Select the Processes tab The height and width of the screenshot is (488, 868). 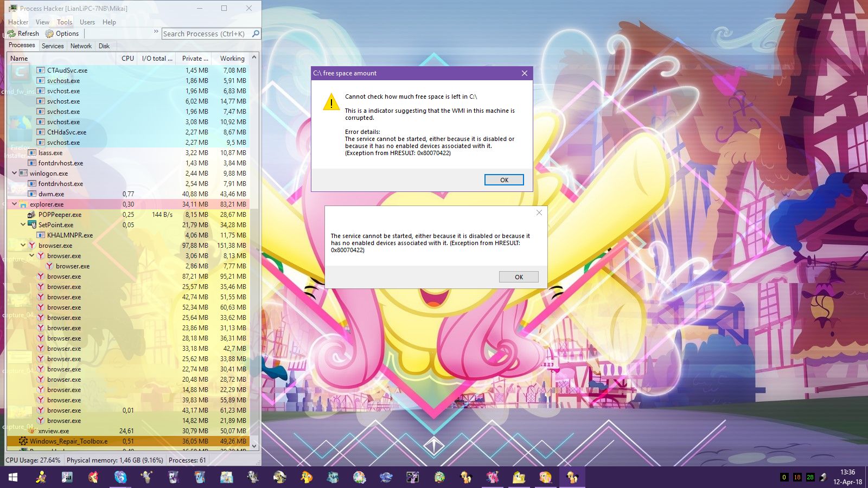pos(22,46)
